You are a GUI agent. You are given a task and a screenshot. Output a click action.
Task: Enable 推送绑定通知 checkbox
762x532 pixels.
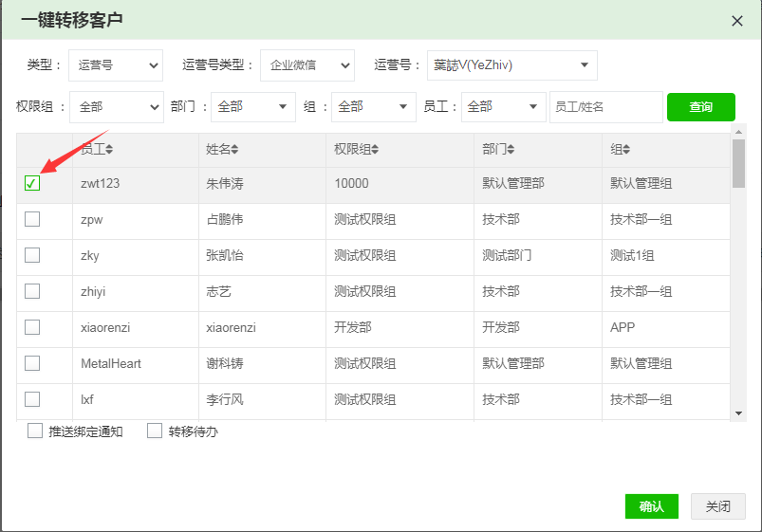[35, 431]
